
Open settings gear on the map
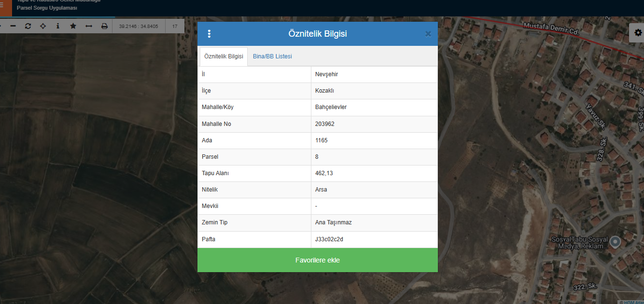638,33
